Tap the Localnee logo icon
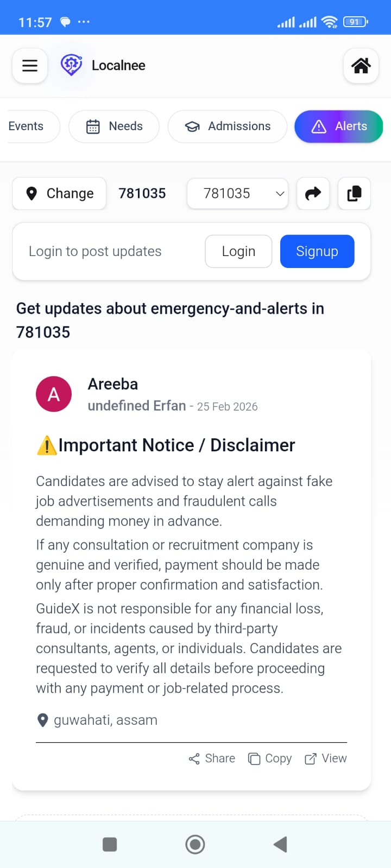Viewport: 391px width, 868px height. click(x=71, y=65)
